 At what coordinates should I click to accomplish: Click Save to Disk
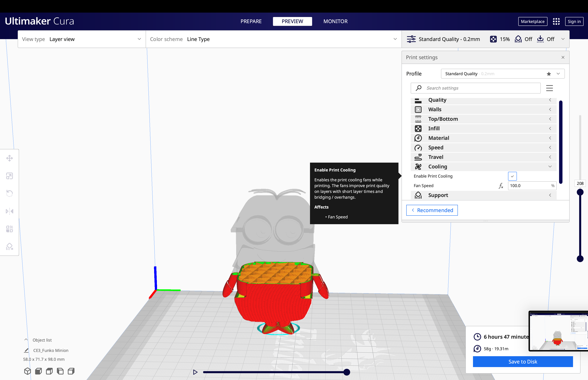pyautogui.click(x=523, y=361)
